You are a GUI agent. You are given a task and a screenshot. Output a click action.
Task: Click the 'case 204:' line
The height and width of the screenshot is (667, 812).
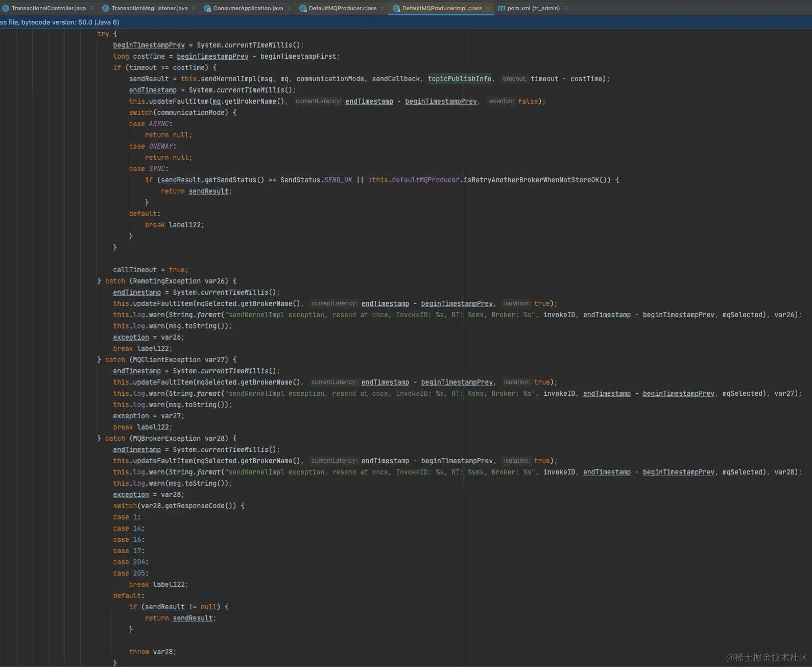click(131, 562)
